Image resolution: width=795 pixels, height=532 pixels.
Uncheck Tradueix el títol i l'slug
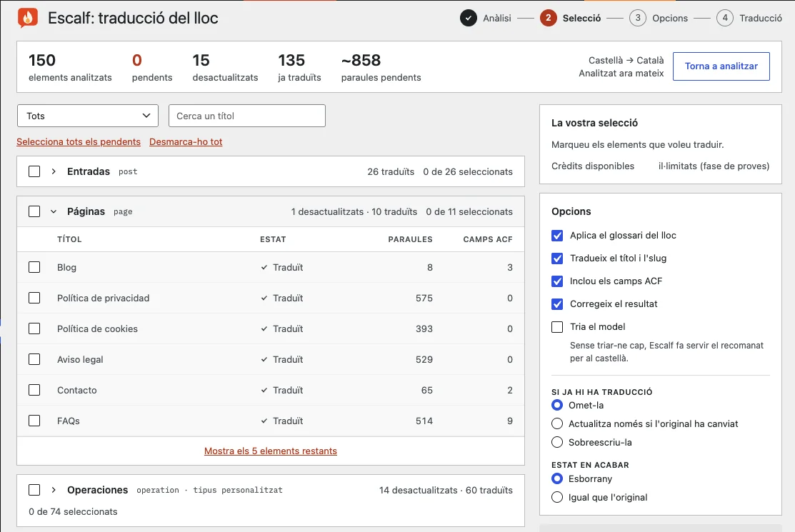pos(557,259)
